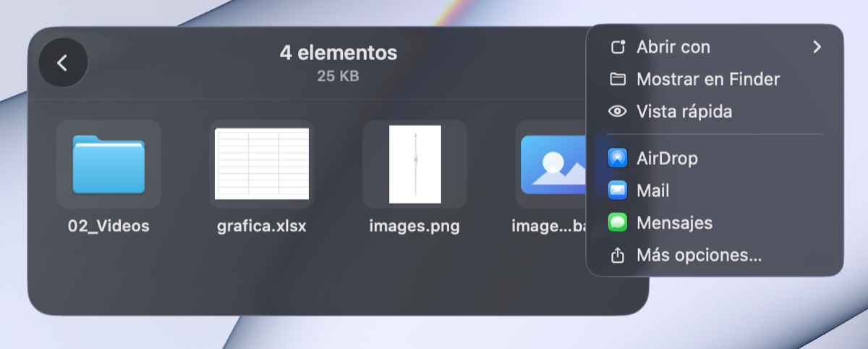Choose Vista rápida from context menu
Viewport: 868px width, 349px height.
(x=715, y=112)
